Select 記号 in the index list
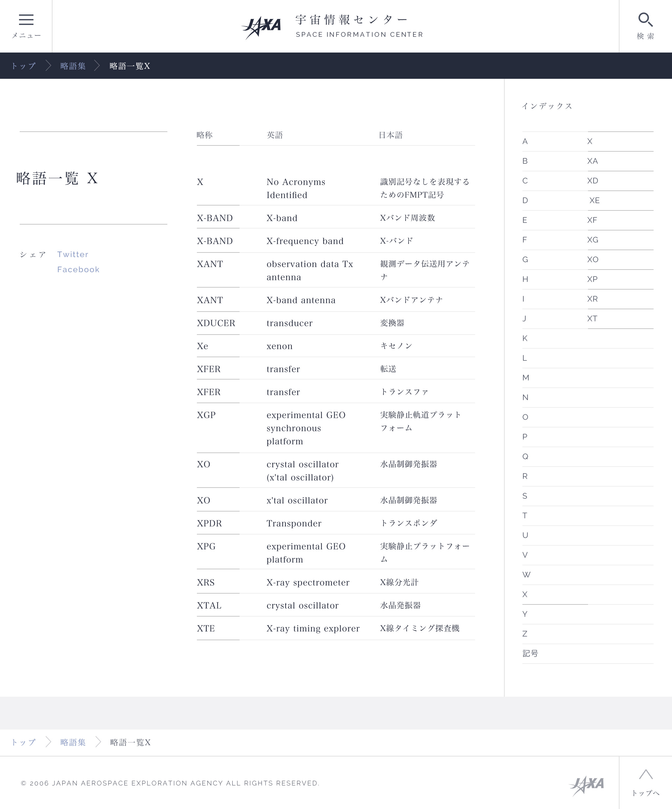 pyautogui.click(x=530, y=653)
